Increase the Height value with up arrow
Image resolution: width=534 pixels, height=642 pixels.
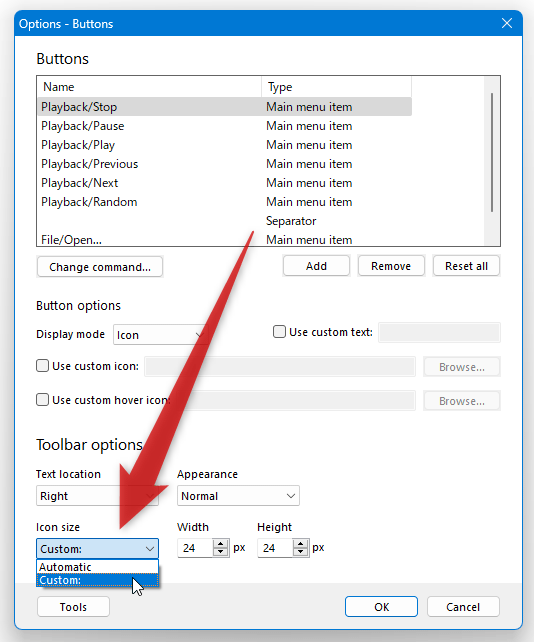301,543
